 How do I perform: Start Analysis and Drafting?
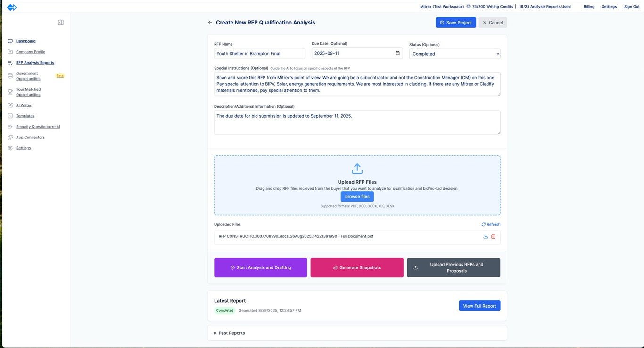click(261, 267)
